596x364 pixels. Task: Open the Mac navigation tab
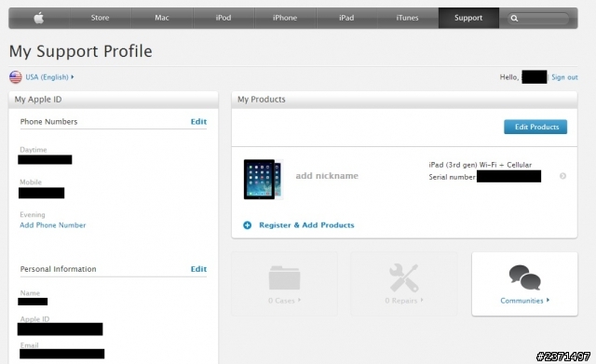tap(161, 18)
